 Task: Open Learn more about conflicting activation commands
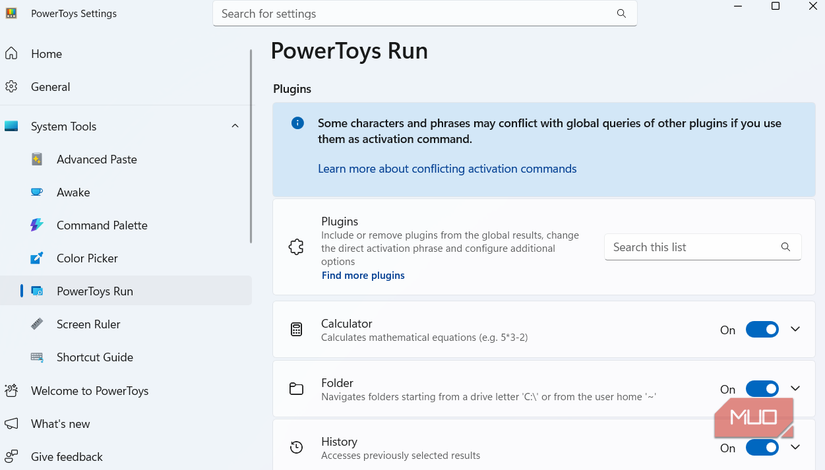447,169
